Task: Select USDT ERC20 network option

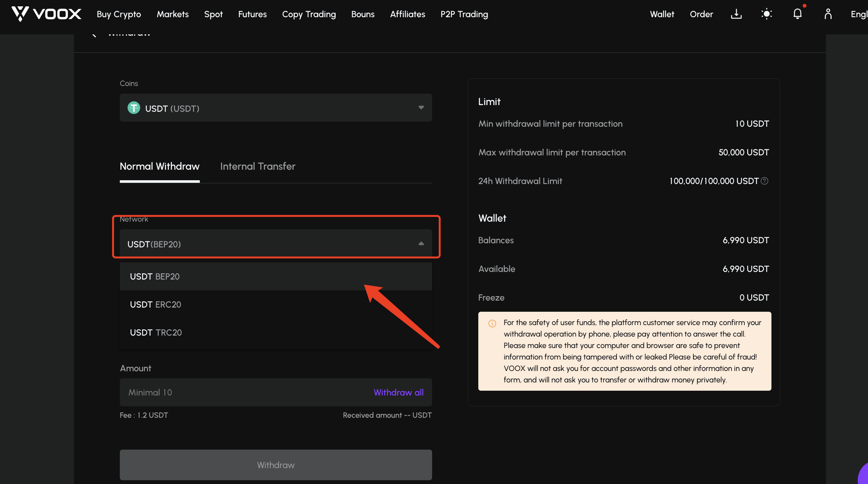Action: [276, 304]
